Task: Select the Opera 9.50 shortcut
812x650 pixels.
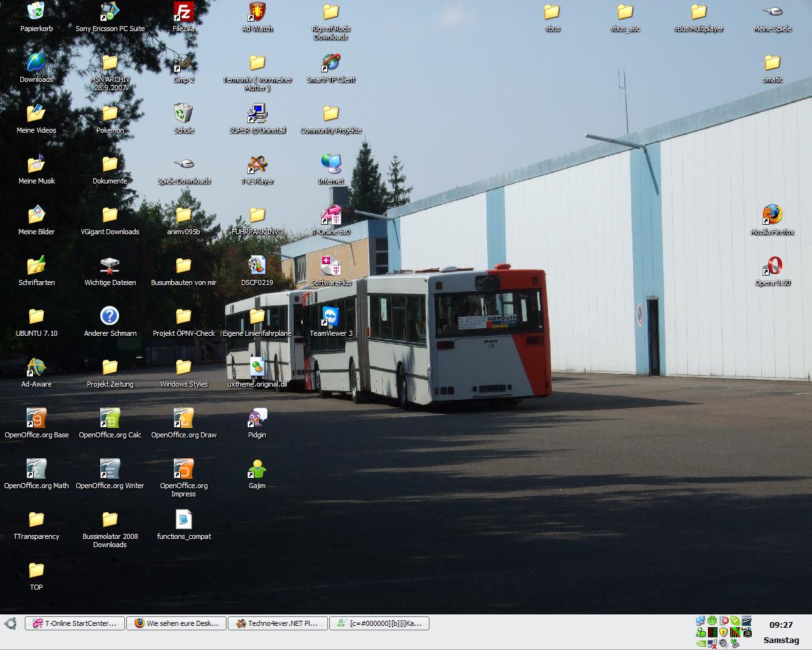Action: pyautogui.click(x=772, y=266)
